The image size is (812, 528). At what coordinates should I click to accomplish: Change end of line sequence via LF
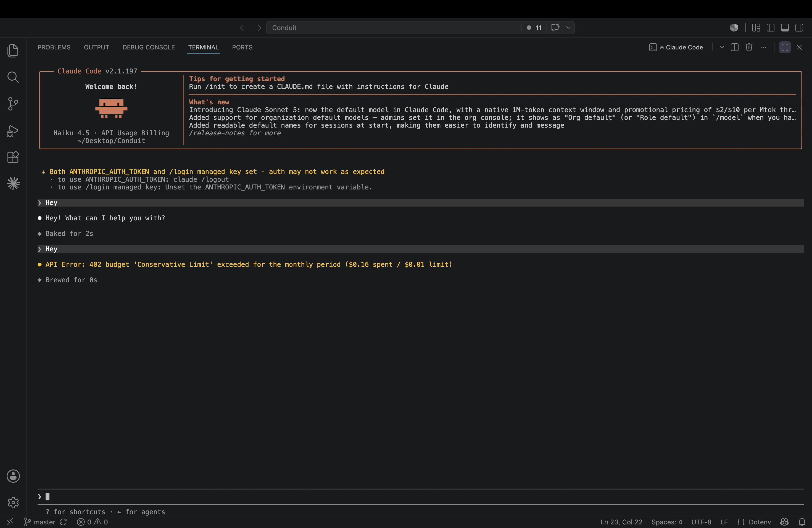724,522
